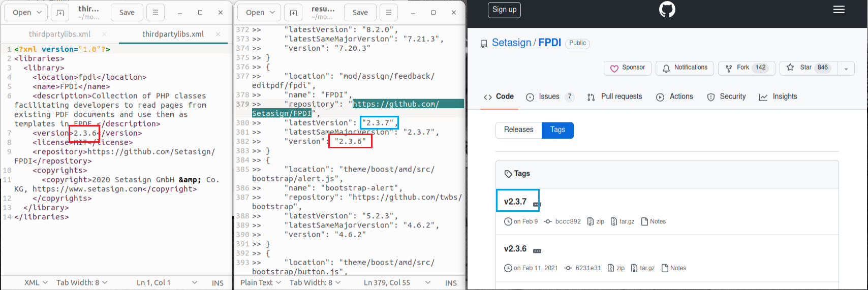Open the Security tab

(x=726, y=96)
